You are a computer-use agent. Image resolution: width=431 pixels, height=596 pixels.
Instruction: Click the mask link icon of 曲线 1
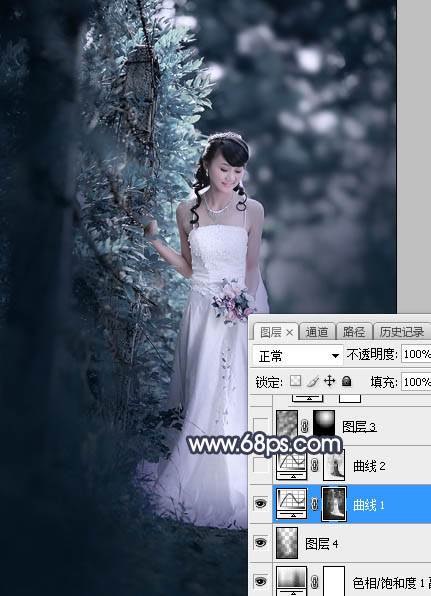tap(314, 504)
